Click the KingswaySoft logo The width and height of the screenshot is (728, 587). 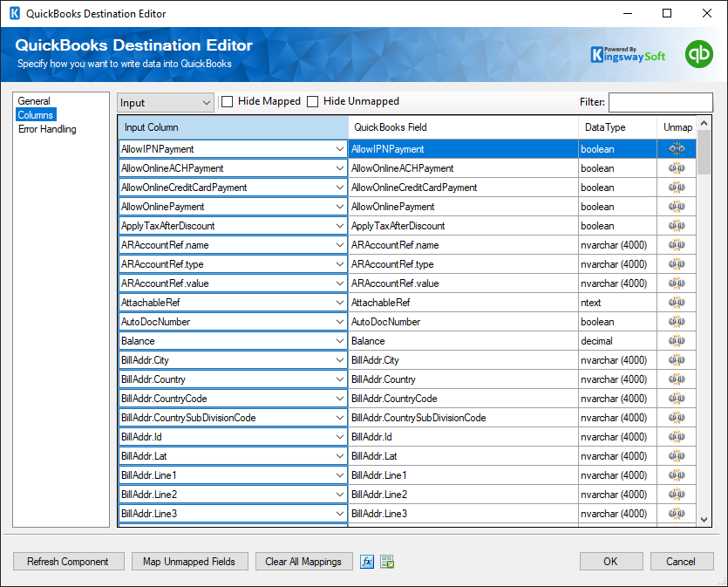[628, 54]
